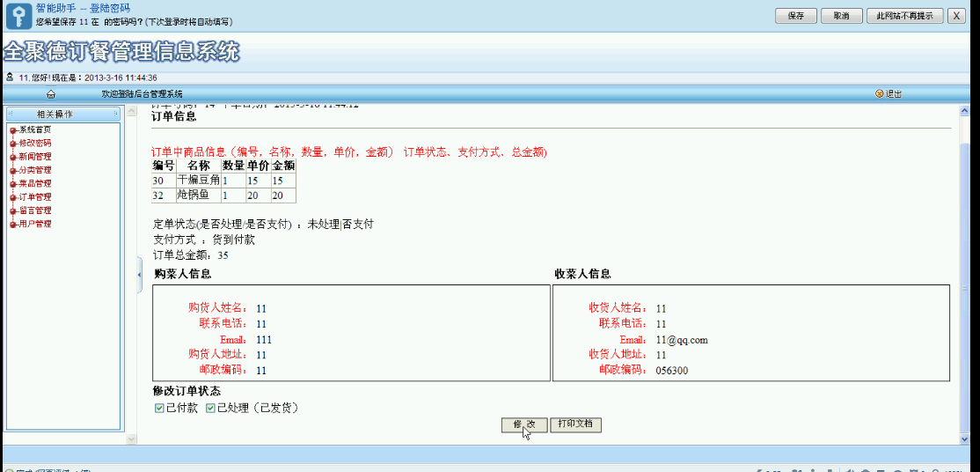Click the key icon of 智能助手
The height and width of the screenshot is (472, 980).
click(x=18, y=15)
